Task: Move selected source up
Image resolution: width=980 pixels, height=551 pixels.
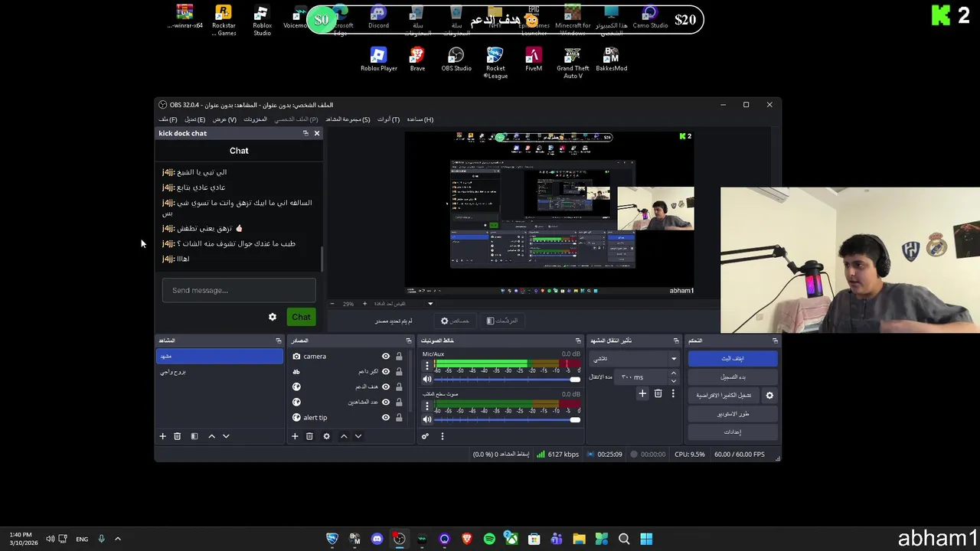Action: [344, 436]
